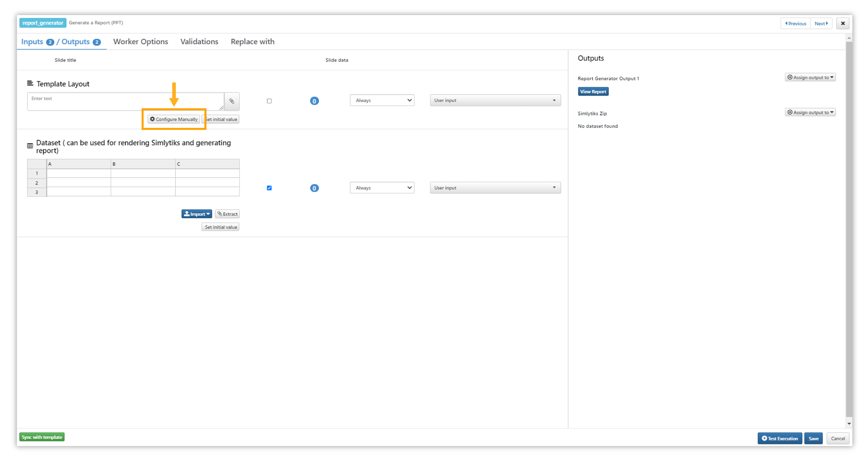868x462 pixels.
Task: Uncheck the Dataset row checkbox
Action: (x=269, y=188)
